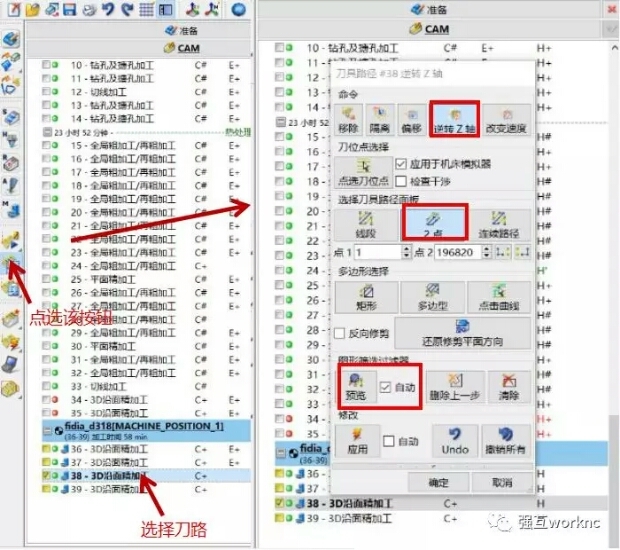Switch to the 准备 tab in the left panel
The width and height of the screenshot is (620, 550).
pyautogui.click(x=181, y=30)
